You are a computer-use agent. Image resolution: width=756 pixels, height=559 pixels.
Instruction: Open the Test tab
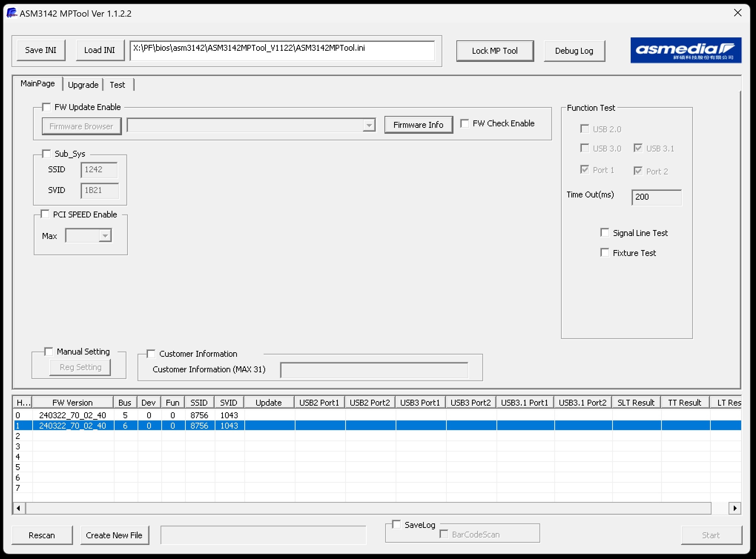click(x=118, y=85)
